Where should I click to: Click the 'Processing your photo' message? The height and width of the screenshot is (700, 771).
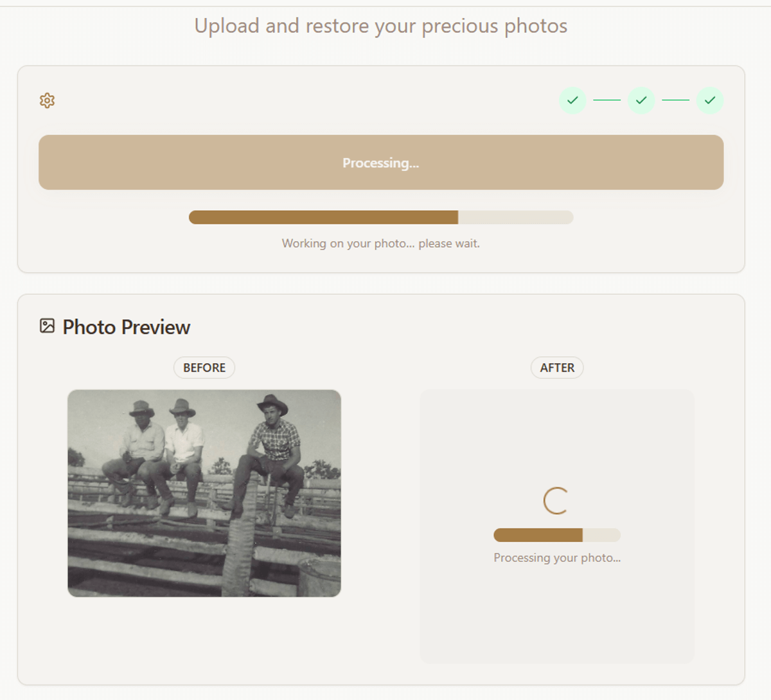pyautogui.click(x=556, y=557)
